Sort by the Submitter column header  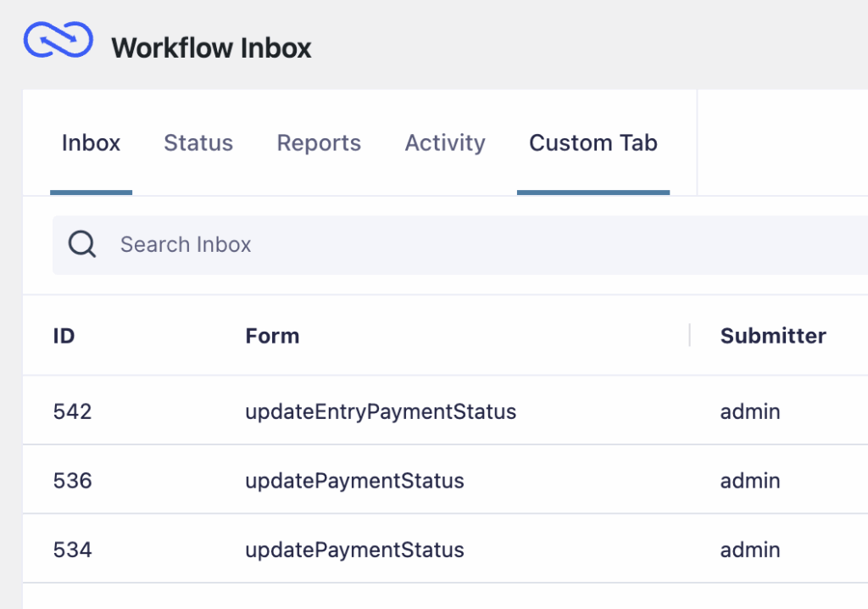pyautogui.click(x=773, y=336)
